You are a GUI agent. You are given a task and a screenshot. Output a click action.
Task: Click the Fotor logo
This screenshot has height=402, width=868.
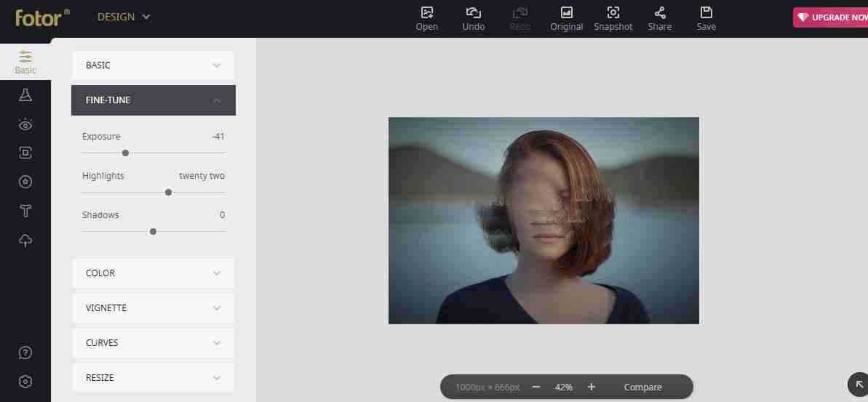tap(42, 17)
